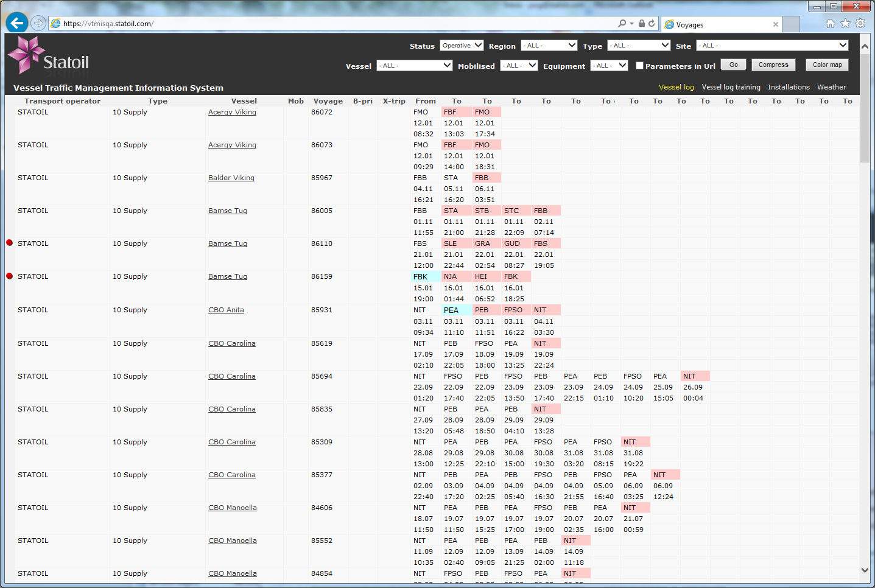
Task: Click the Statoil logo
Action: 49,55
